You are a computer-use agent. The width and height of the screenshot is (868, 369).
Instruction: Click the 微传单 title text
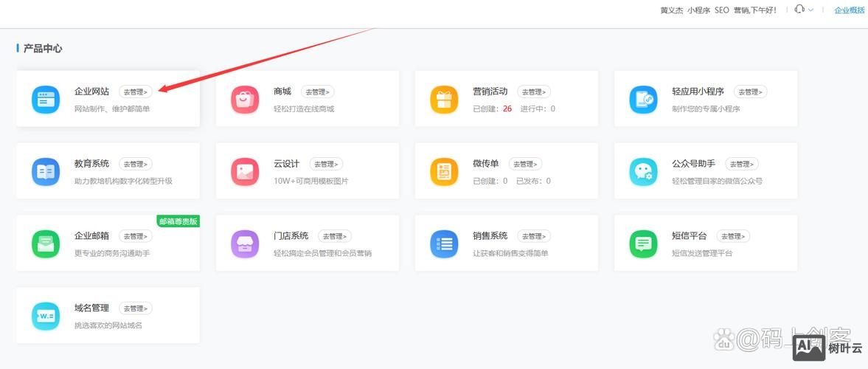(x=486, y=163)
